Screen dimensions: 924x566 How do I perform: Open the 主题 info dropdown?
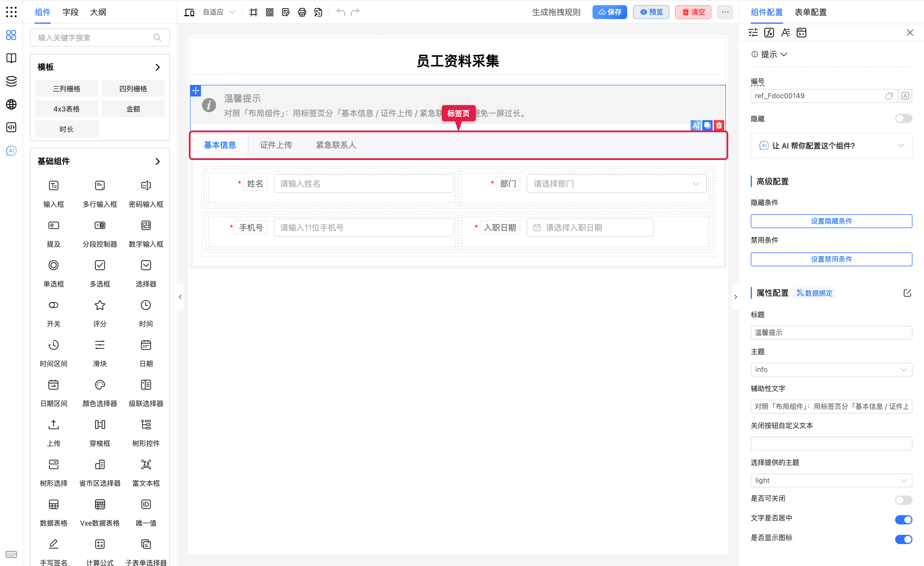831,369
